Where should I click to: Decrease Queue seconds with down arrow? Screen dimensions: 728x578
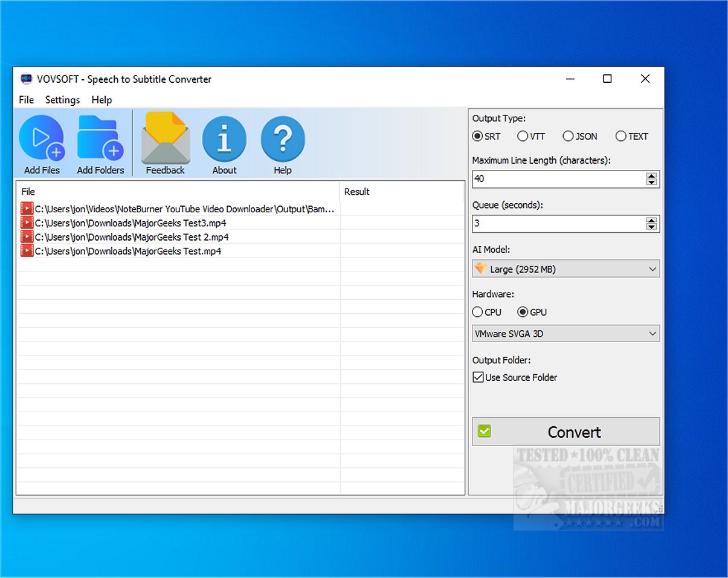tap(651, 227)
